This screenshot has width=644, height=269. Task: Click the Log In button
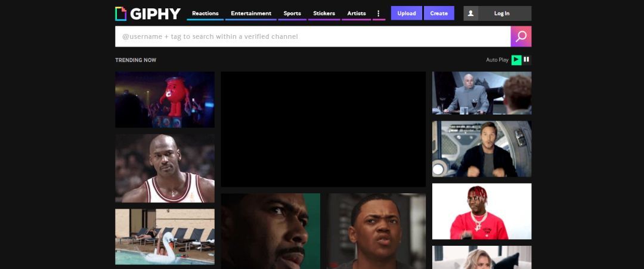(x=501, y=13)
